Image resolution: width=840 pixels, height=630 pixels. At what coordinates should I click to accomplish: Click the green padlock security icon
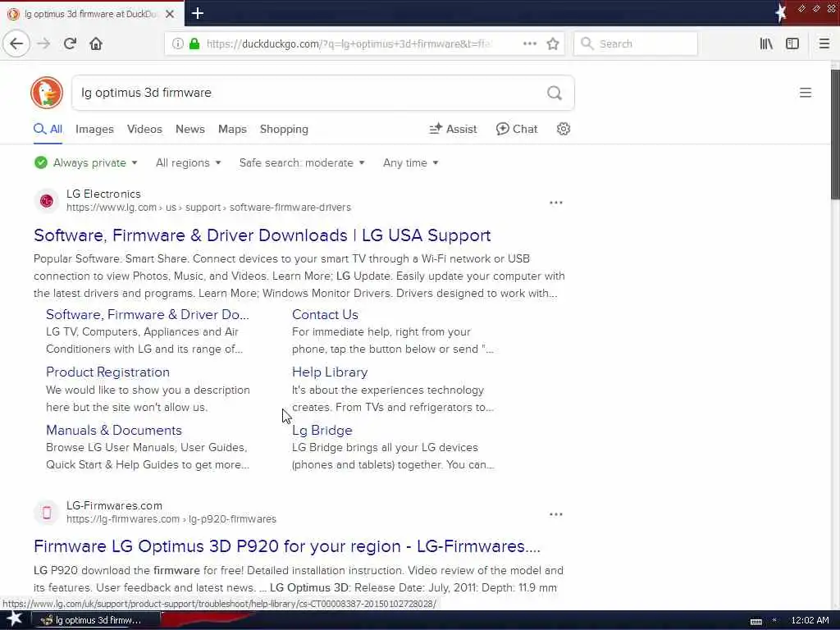194,43
